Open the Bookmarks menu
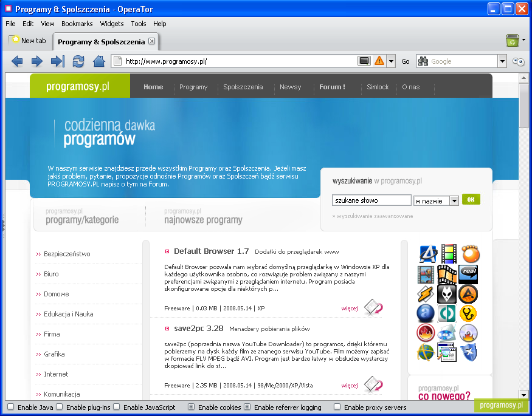The width and height of the screenshot is (532, 416). [77, 24]
